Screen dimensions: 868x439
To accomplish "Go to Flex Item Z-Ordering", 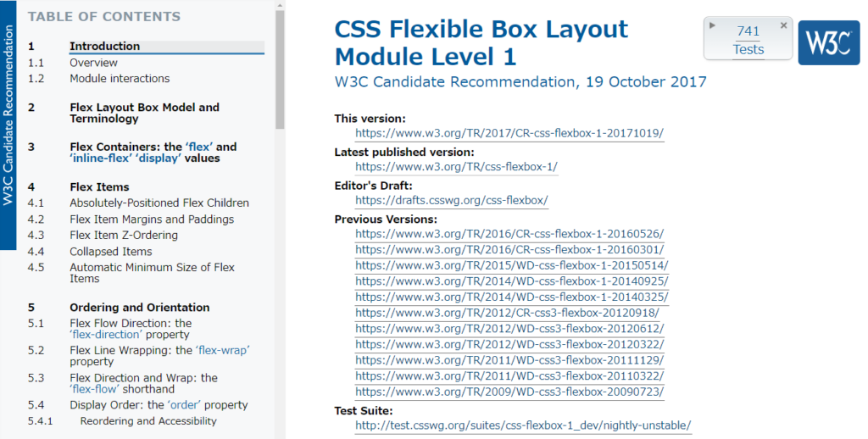I will (x=124, y=236).
